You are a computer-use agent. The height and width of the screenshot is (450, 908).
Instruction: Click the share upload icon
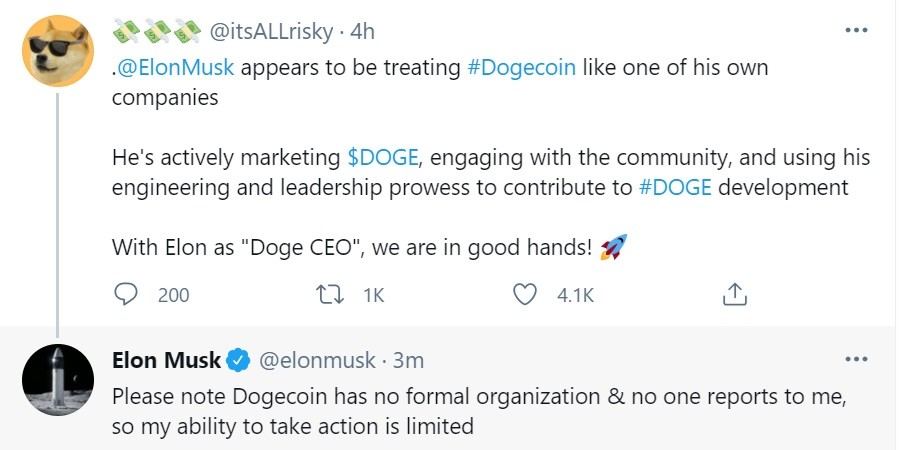[734, 294]
